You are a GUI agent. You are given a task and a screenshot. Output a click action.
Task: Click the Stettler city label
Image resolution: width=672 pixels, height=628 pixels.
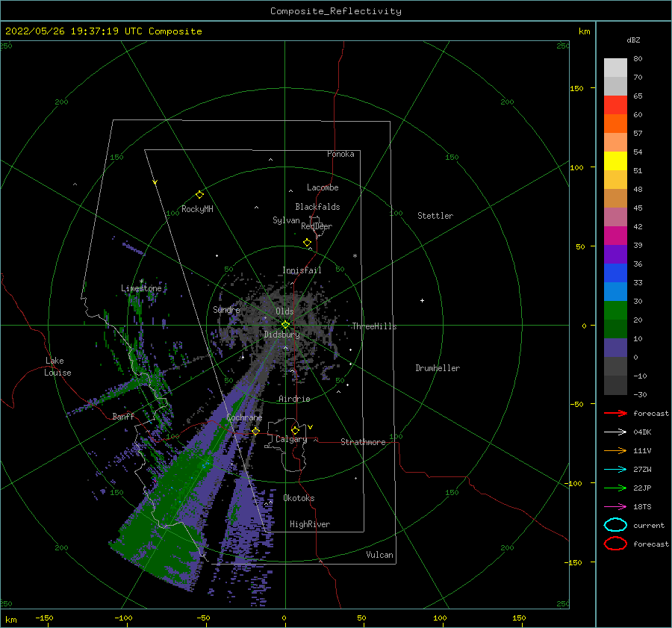click(435, 216)
